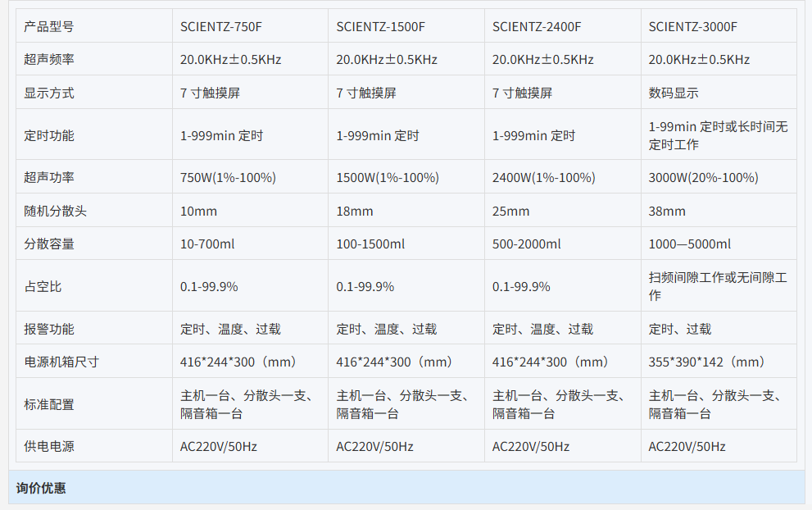Select the 18mm dispersion head cell
Image resolution: width=812 pixels, height=510 pixels.
[355, 212]
